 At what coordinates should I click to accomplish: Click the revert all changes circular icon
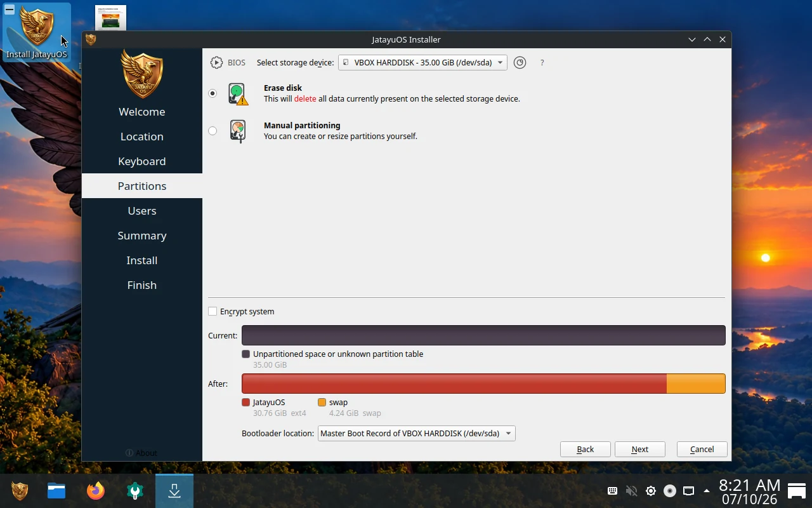tap(520, 62)
